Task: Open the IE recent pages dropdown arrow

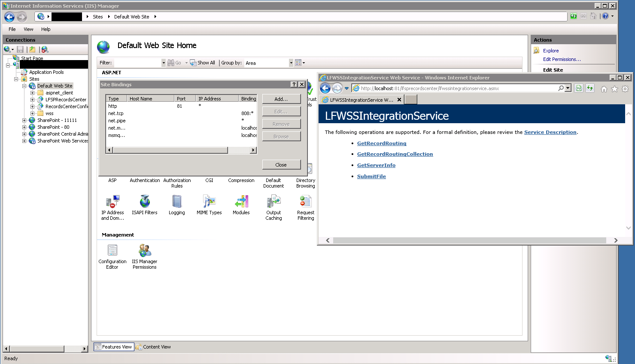Action: [346, 88]
